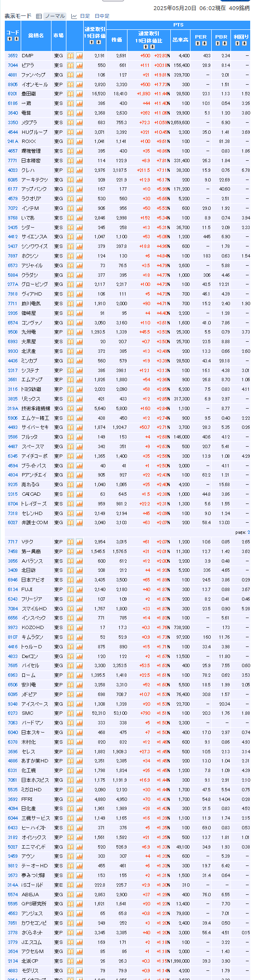Screen dimensions: 255x980
Task: Click the name cell 技術承継機構
Action: coord(36,408)
